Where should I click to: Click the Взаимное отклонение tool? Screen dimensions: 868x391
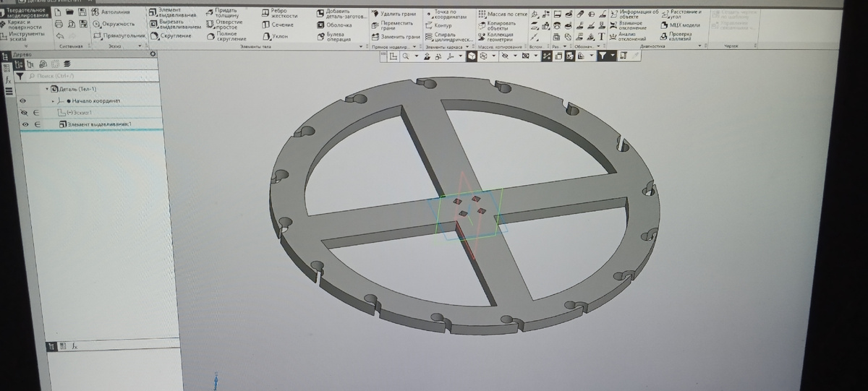point(629,25)
